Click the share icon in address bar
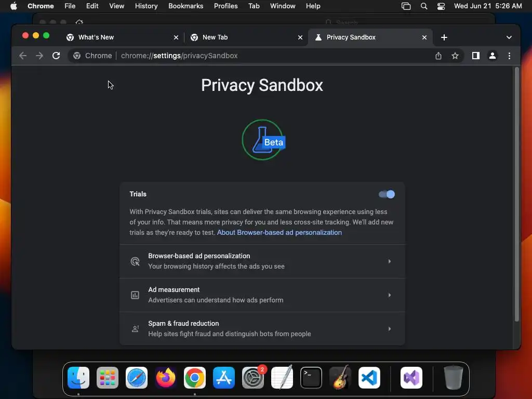The width and height of the screenshot is (532, 399). coord(438,56)
